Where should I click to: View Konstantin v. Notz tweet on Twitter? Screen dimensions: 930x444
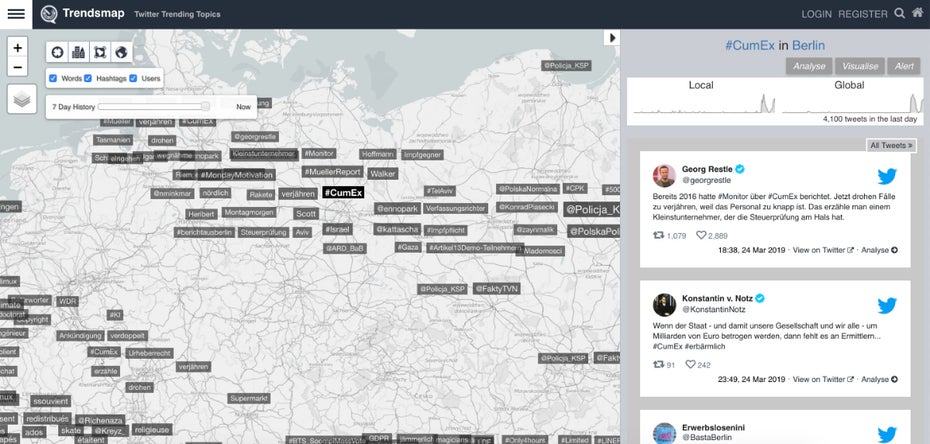click(823, 379)
